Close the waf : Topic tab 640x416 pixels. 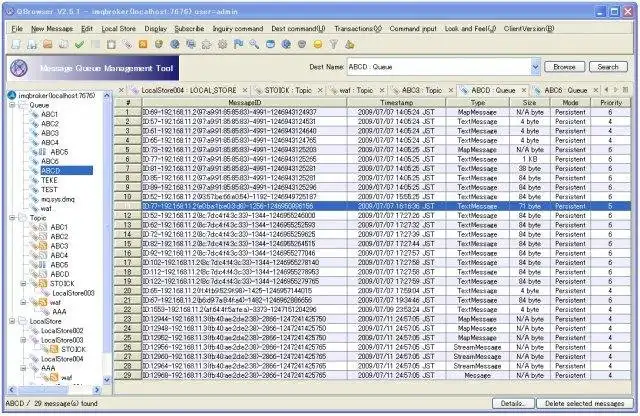click(x=382, y=90)
